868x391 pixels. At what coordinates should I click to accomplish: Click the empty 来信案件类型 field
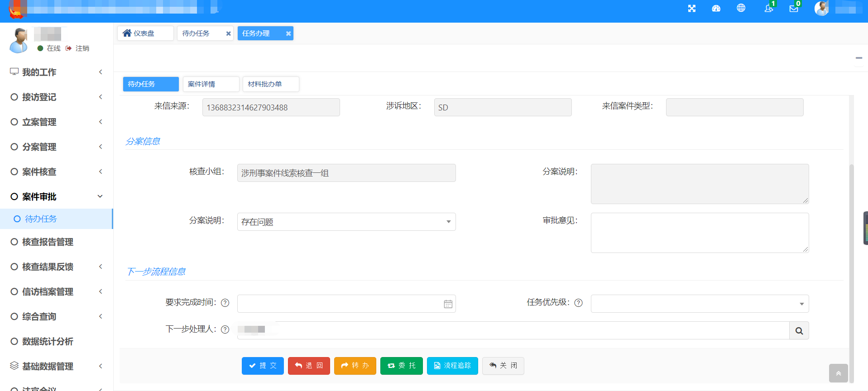[x=734, y=107]
